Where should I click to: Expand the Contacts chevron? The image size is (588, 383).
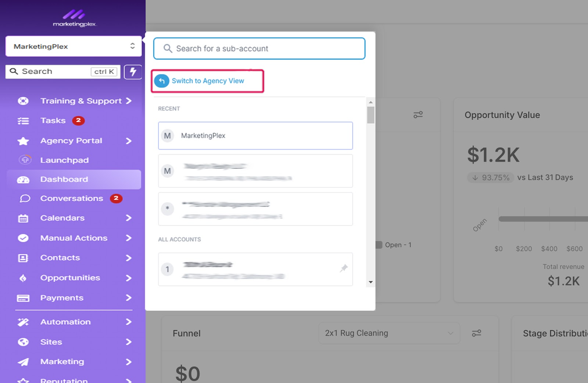(x=129, y=258)
